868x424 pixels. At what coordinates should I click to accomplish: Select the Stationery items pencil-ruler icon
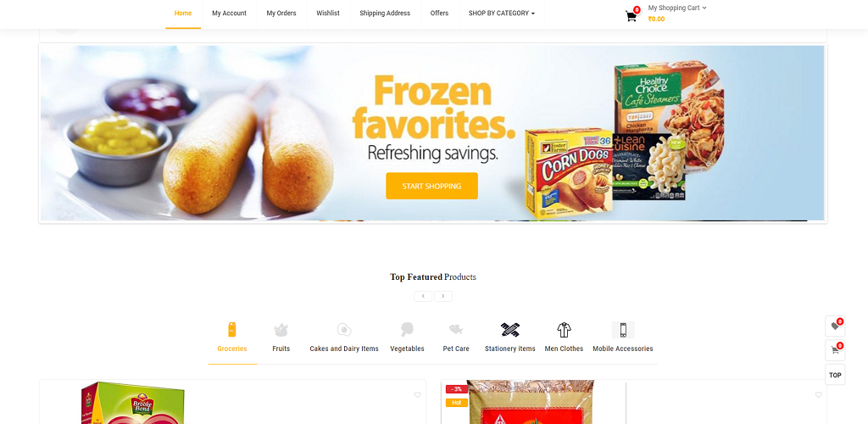tap(509, 329)
